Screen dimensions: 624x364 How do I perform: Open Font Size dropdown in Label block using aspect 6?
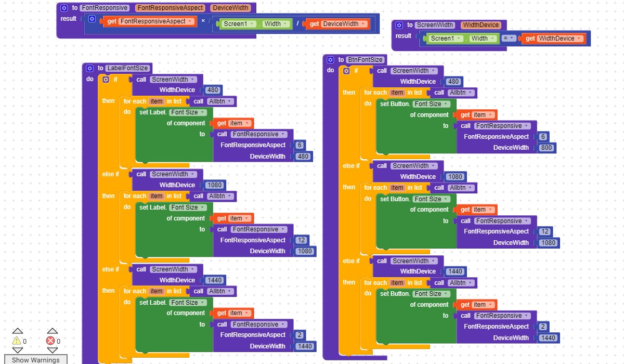(x=188, y=112)
